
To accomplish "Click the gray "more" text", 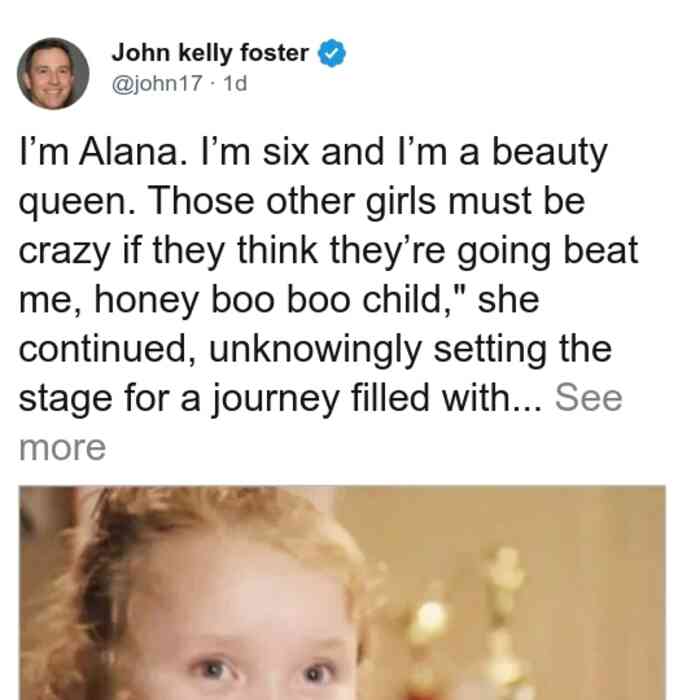I will pos(62,448).
